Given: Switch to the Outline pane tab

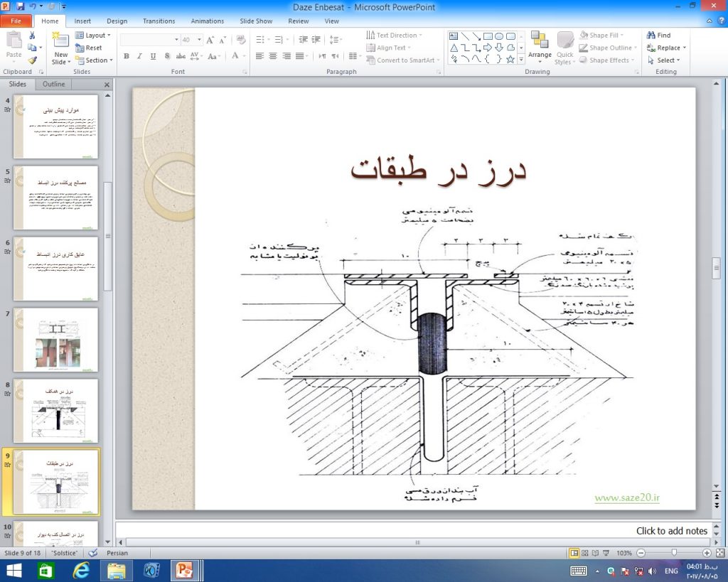Looking at the screenshot, I should coord(53,84).
